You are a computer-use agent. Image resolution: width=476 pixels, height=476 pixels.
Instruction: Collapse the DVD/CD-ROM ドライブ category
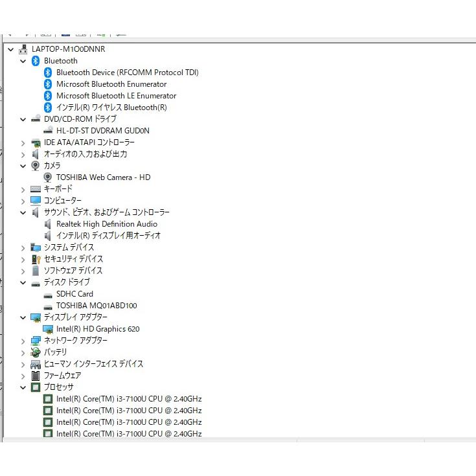[23, 120]
